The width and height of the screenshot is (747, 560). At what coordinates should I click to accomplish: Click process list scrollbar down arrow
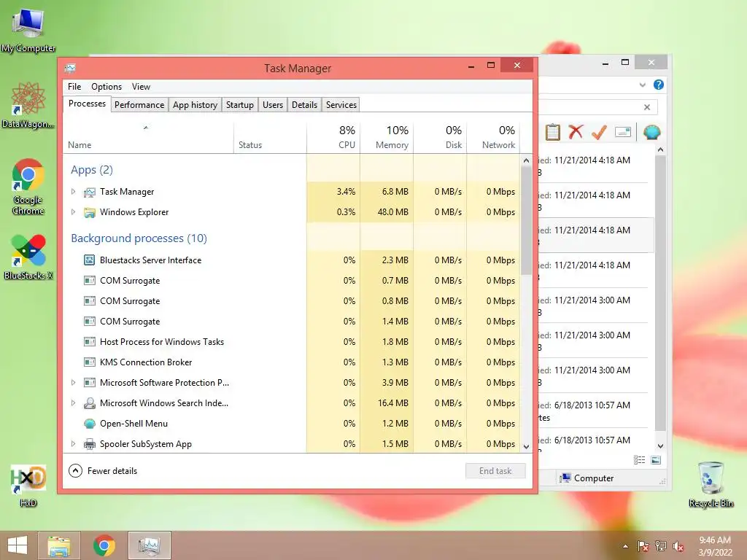point(527,447)
